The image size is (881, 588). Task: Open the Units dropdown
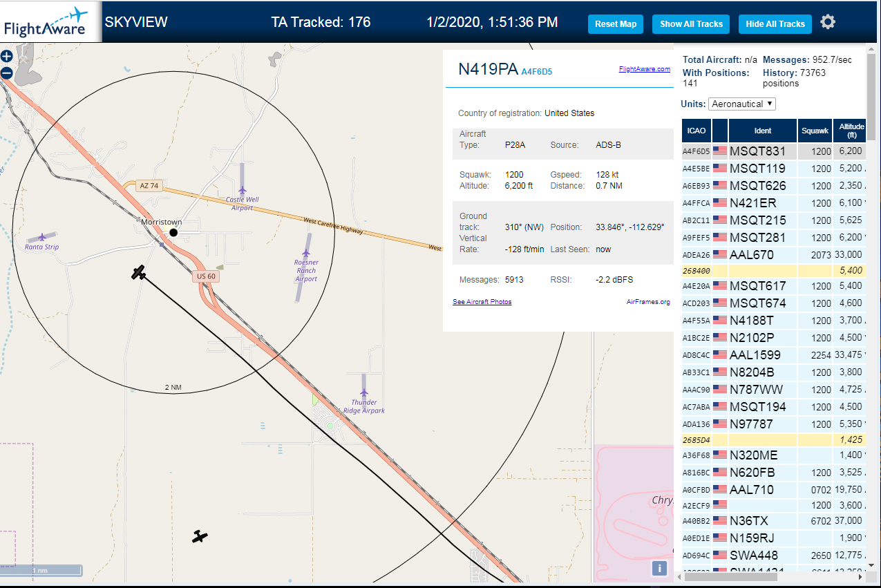tap(742, 104)
